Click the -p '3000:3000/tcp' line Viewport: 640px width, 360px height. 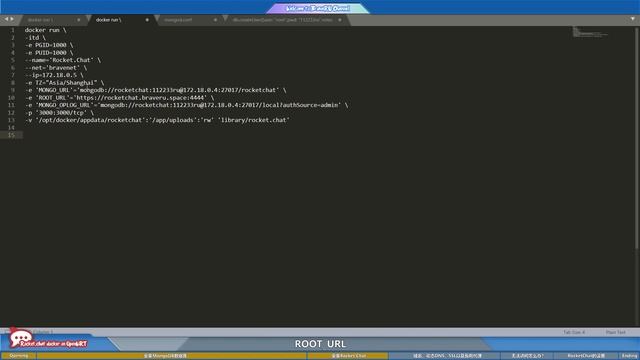pos(59,113)
